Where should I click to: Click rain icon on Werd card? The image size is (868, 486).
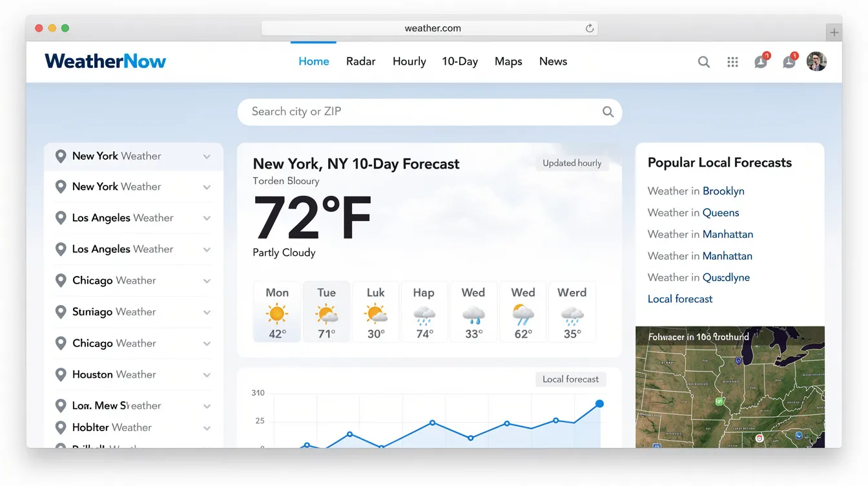point(572,315)
